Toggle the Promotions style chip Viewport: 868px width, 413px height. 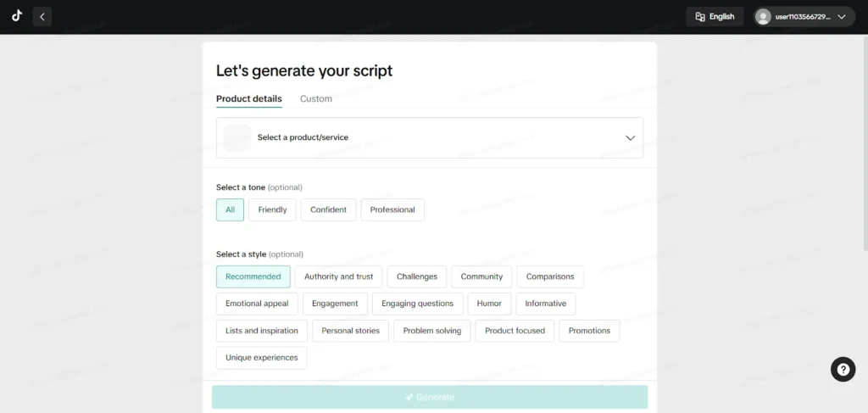589,331
